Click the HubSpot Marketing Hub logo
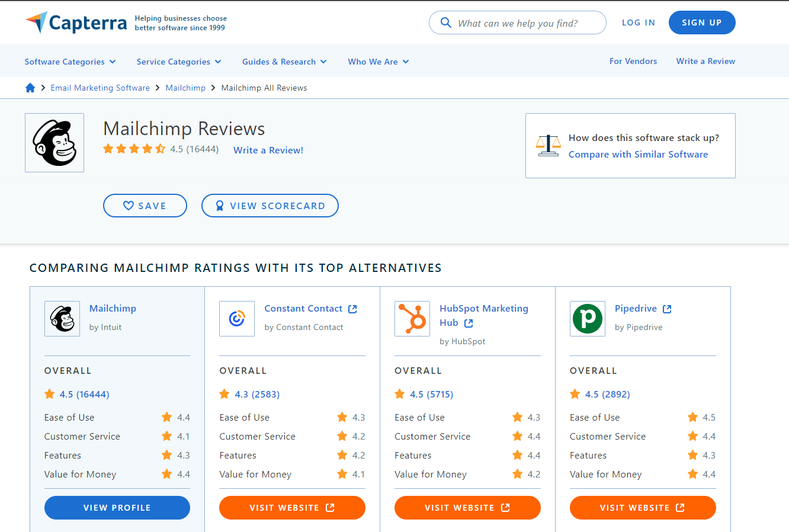This screenshot has height=532, width=789. (x=412, y=319)
